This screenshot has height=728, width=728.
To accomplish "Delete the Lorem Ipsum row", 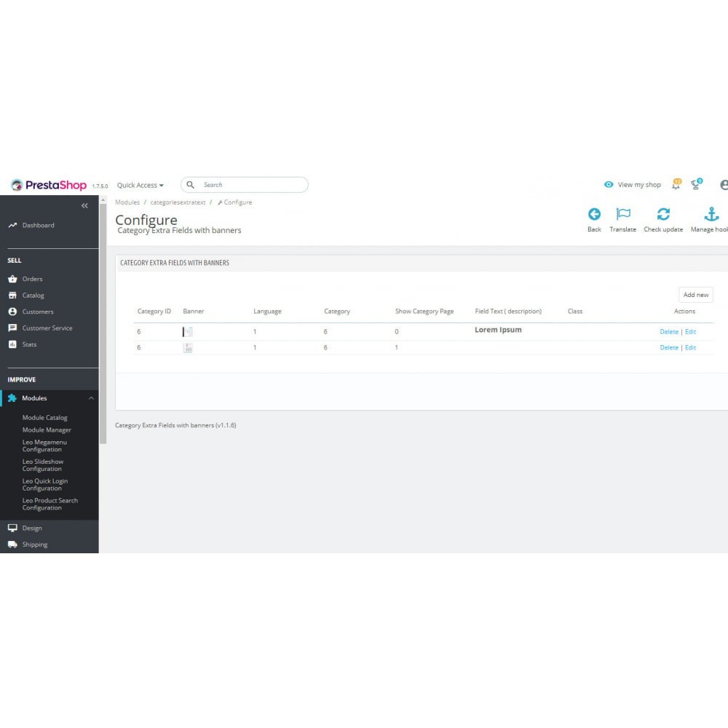I will tap(669, 331).
